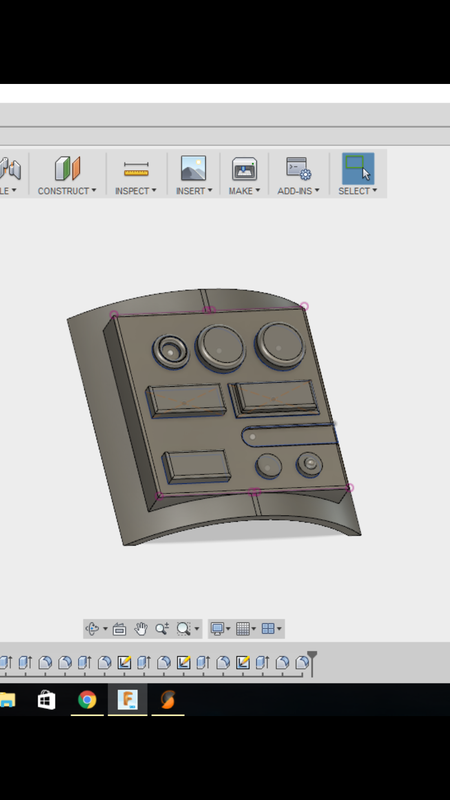Viewport: 450px width, 800px height.
Task: Click the Insert image icon
Action: tap(193, 168)
